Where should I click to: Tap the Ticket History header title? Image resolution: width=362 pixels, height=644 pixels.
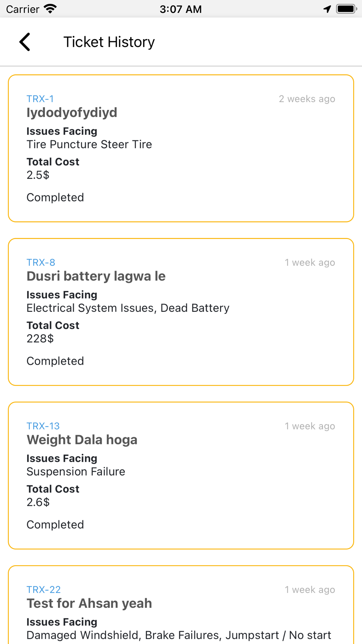109,42
